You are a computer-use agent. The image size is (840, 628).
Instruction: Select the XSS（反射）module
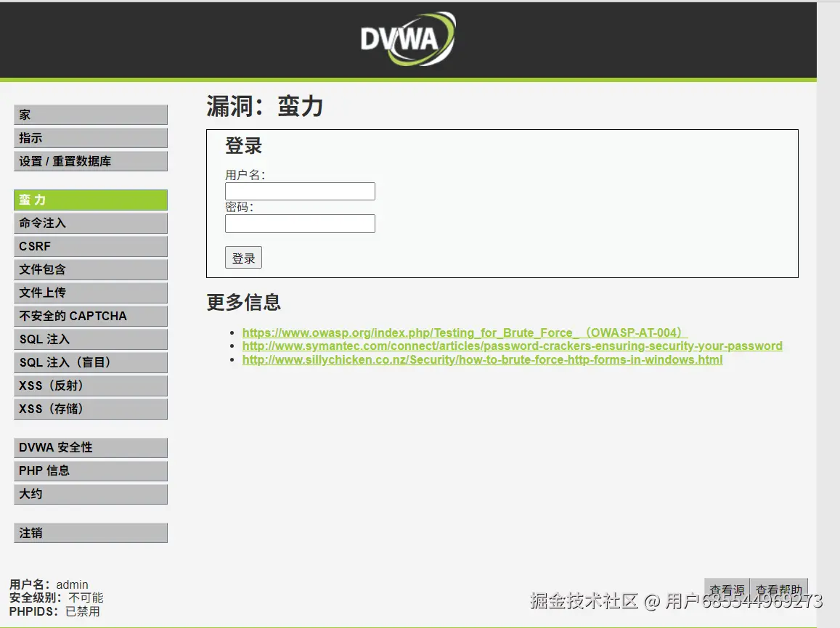(90, 386)
